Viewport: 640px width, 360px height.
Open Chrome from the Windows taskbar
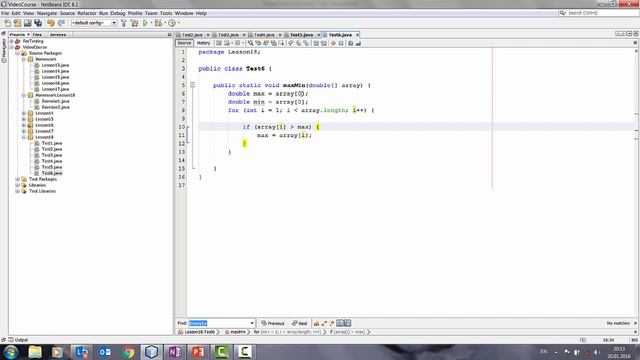click(128, 352)
